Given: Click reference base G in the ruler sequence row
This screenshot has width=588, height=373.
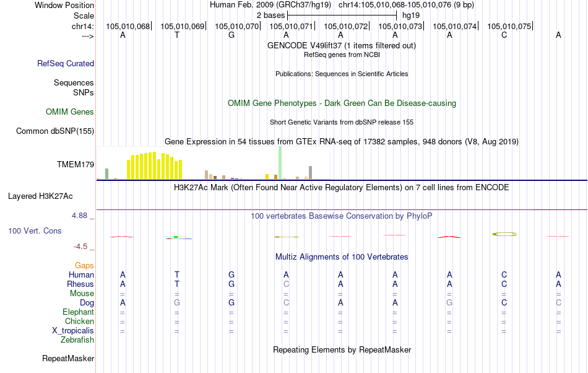Looking at the screenshot, I should [231, 35].
